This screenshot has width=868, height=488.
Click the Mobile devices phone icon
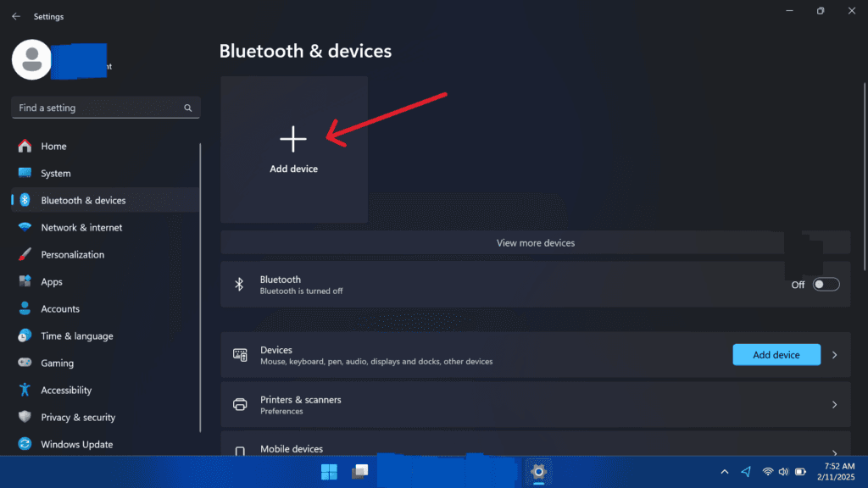pos(240,451)
